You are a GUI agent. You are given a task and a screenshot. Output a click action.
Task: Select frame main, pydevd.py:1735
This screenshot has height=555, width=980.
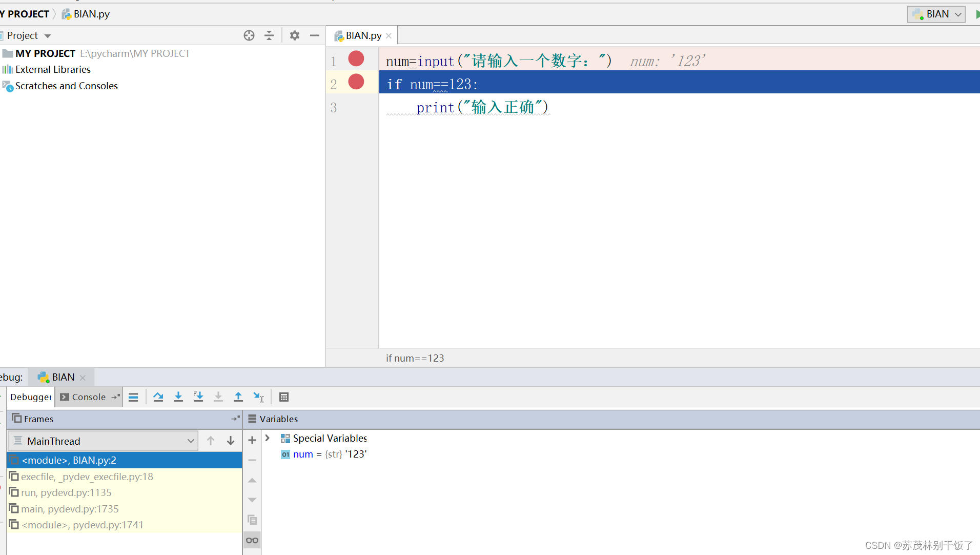click(x=125, y=509)
